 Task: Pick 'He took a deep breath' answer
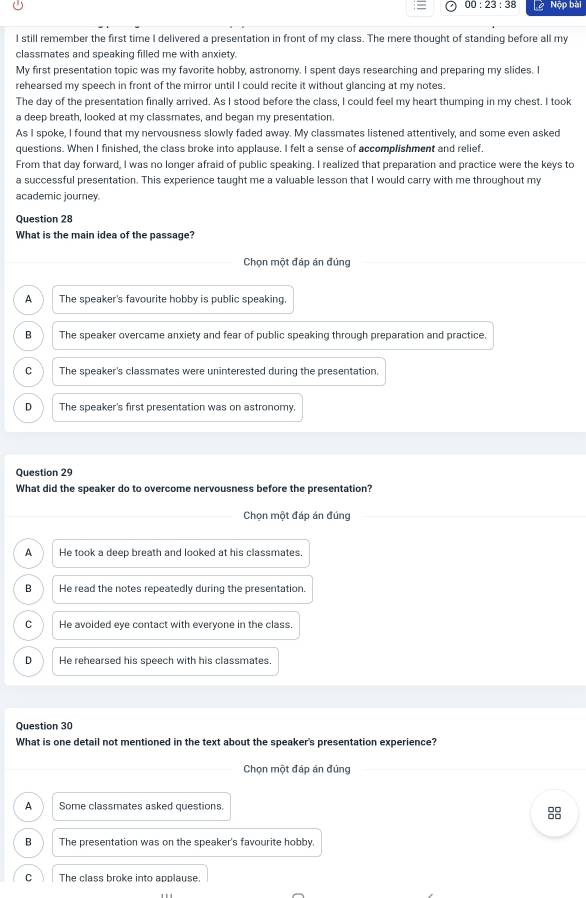181,553
